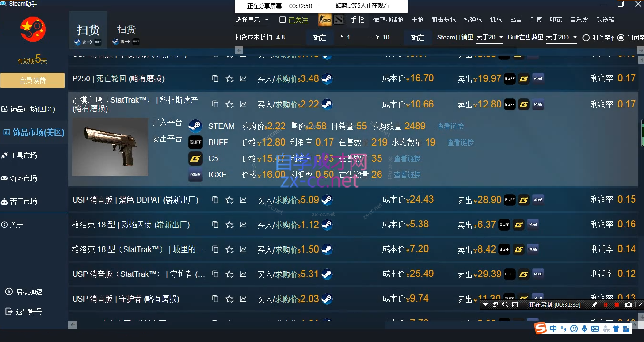Copy the P250 死亡轮回 item name

[x=215, y=78]
